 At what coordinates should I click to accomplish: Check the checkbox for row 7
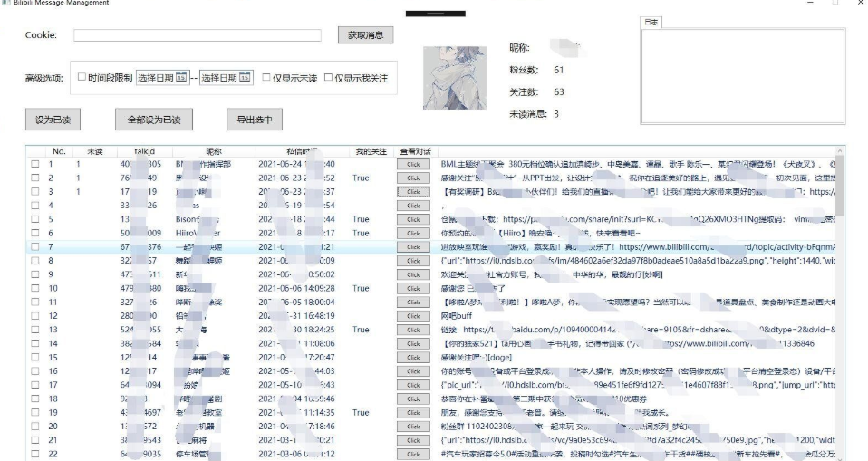34,247
